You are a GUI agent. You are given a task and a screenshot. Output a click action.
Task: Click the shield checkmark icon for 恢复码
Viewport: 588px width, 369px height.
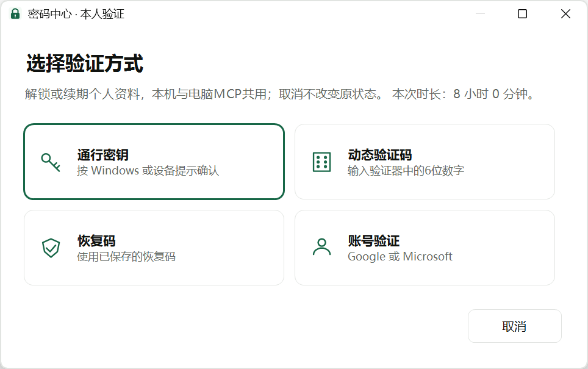tap(51, 248)
